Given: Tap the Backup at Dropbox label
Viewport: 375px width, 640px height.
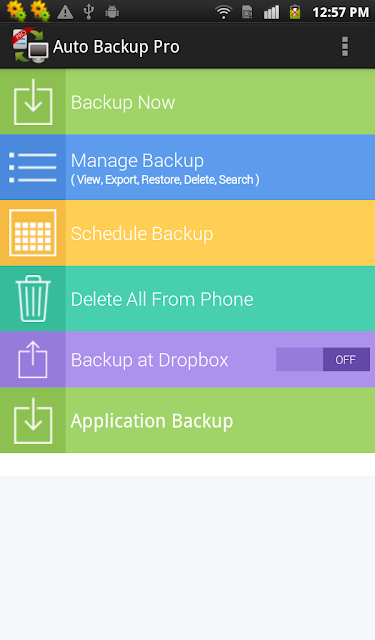Looking at the screenshot, I should tap(149, 360).
